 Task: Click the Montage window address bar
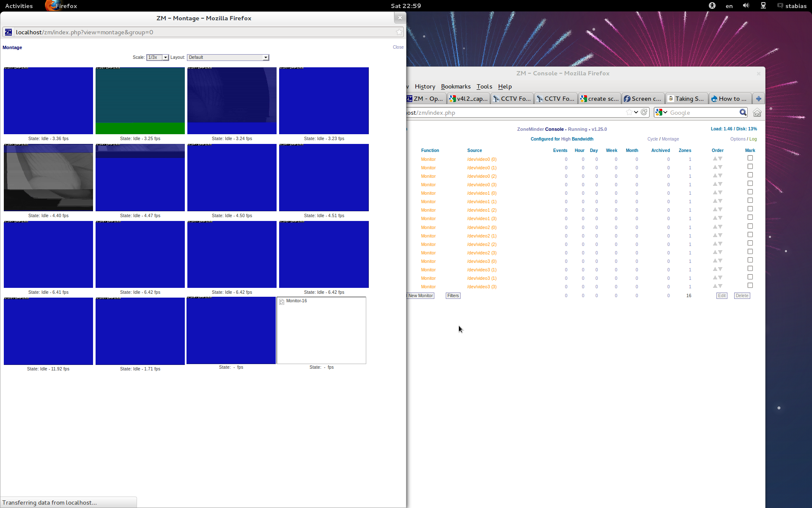pyautogui.click(x=203, y=32)
